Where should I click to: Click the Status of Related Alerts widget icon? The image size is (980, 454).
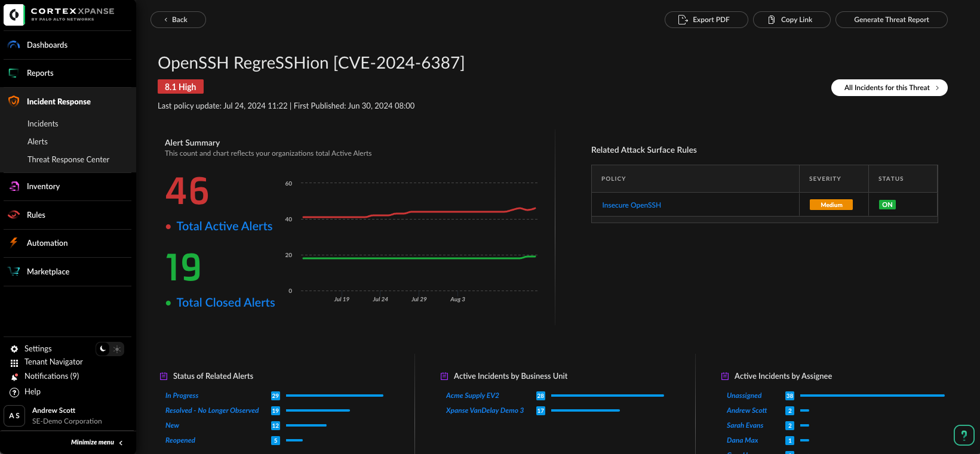164,376
